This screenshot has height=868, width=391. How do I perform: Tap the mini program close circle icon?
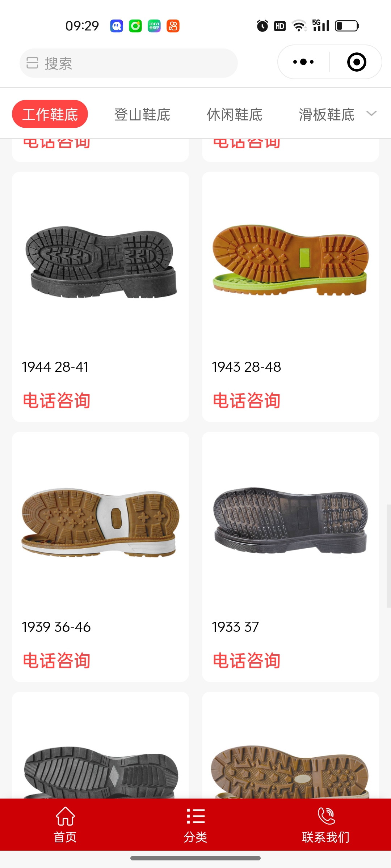[357, 62]
